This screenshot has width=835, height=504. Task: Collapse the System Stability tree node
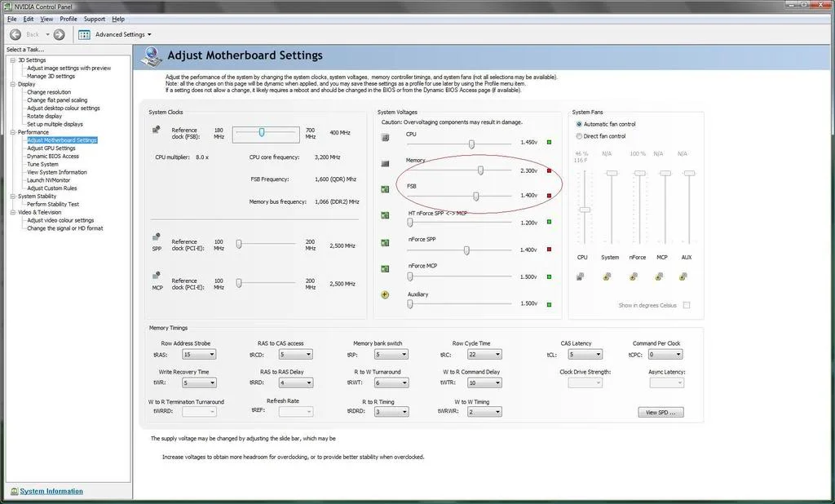tap(13, 196)
